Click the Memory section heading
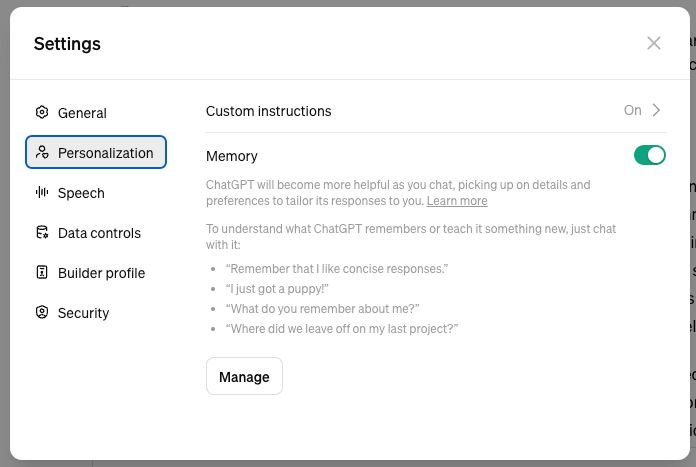Image resolution: width=696 pixels, height=467 pixels. tap(232, 156)
